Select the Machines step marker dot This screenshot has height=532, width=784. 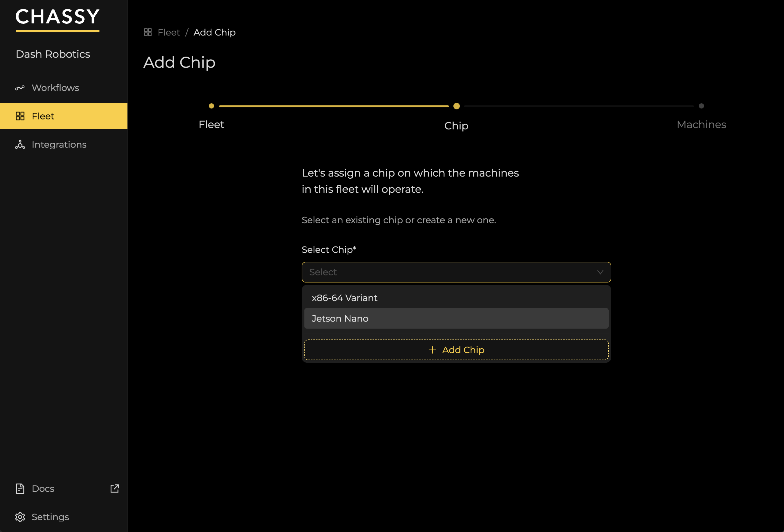pyautogui.click(x=701, y=106)
